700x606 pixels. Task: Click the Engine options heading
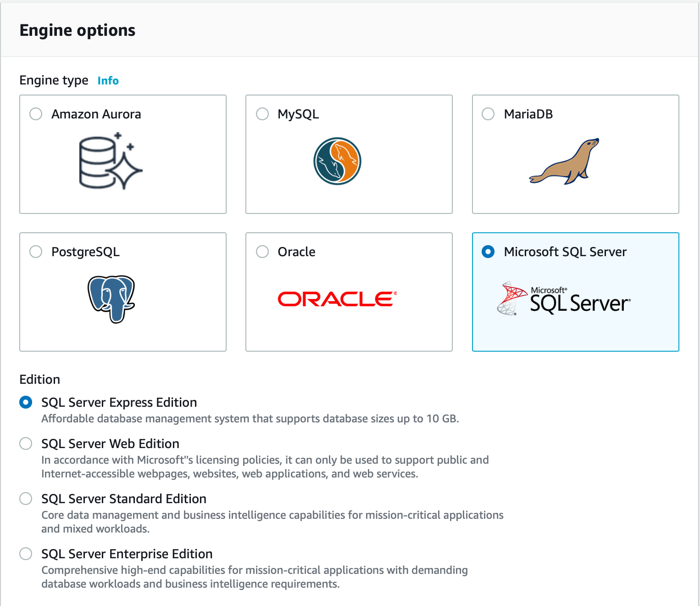coord(78,30)
